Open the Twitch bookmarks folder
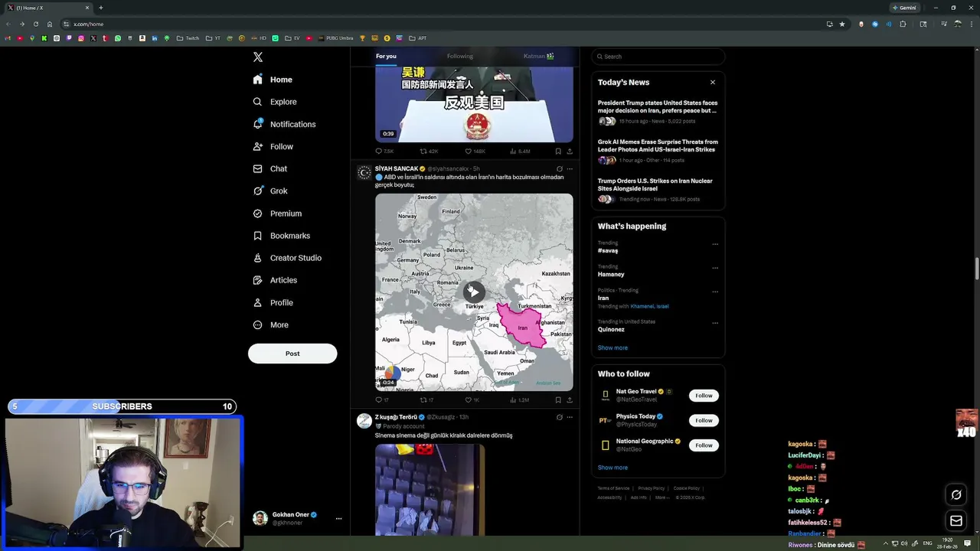Viewport: 980px width, 551px height. click(x=188, y=38)
